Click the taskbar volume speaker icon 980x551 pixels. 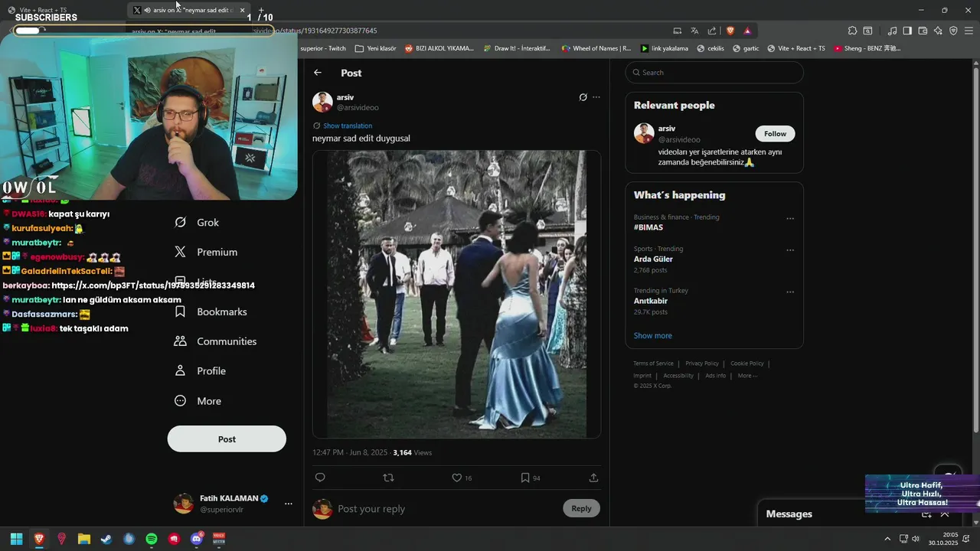[x=916, y=539]
